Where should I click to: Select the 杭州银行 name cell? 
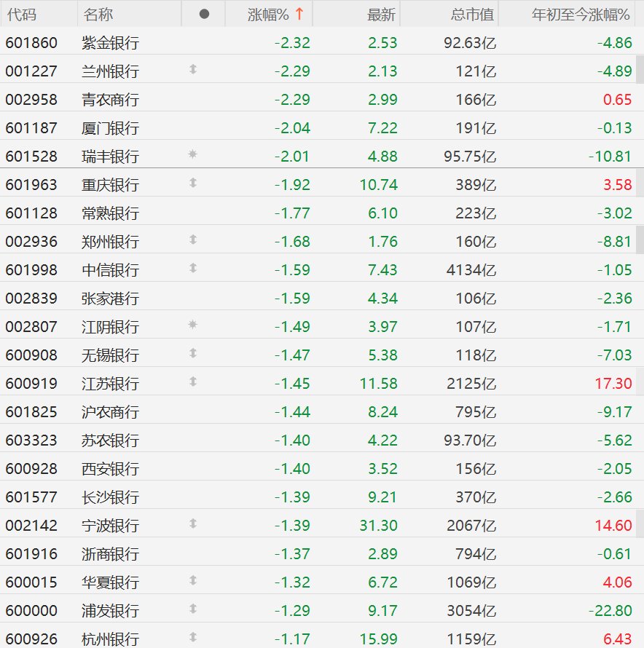pos(111,639)
